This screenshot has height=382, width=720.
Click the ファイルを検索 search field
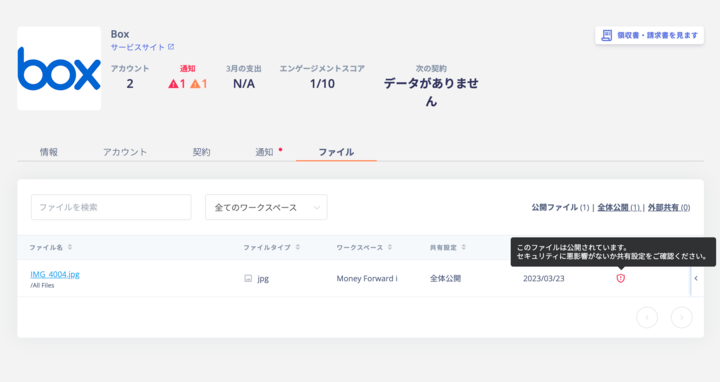[x=111, y=207]
